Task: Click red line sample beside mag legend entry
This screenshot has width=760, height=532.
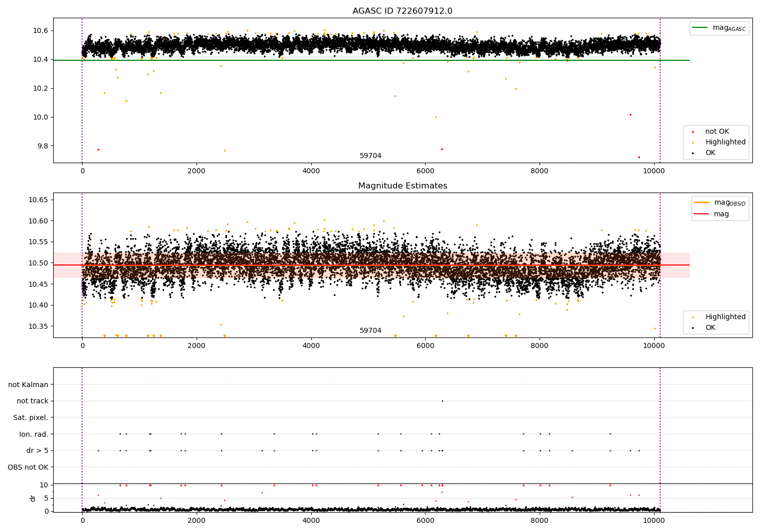Action: tap(702, 214)
